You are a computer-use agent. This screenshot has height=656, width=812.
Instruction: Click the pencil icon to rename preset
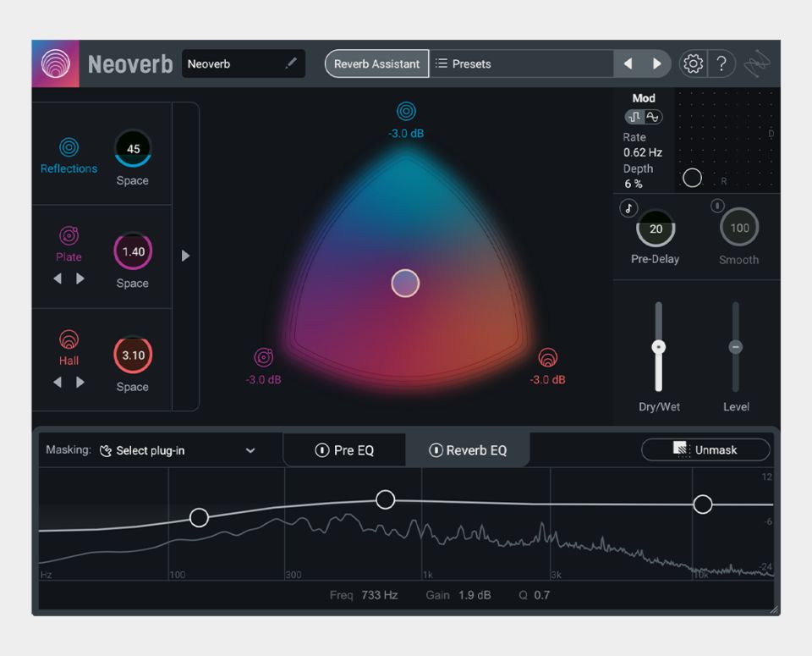pos(291,63)
